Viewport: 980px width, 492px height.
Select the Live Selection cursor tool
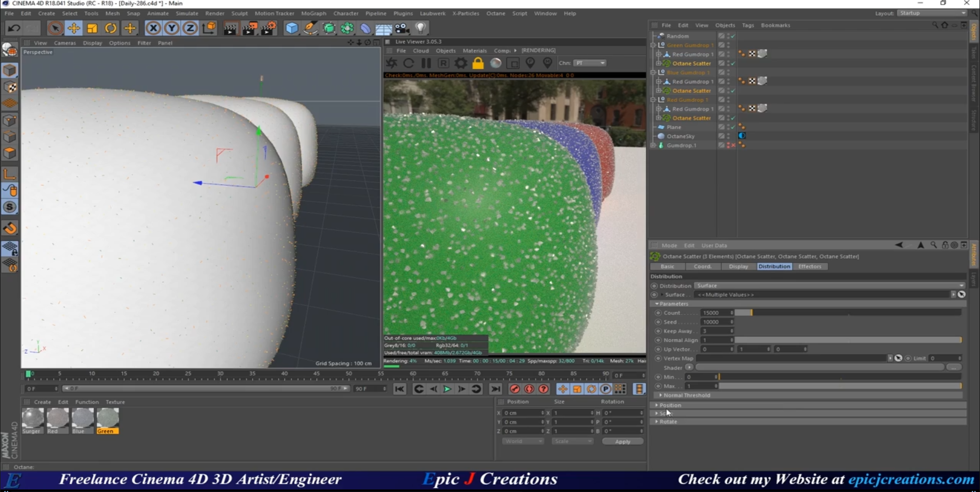[55, 28]
